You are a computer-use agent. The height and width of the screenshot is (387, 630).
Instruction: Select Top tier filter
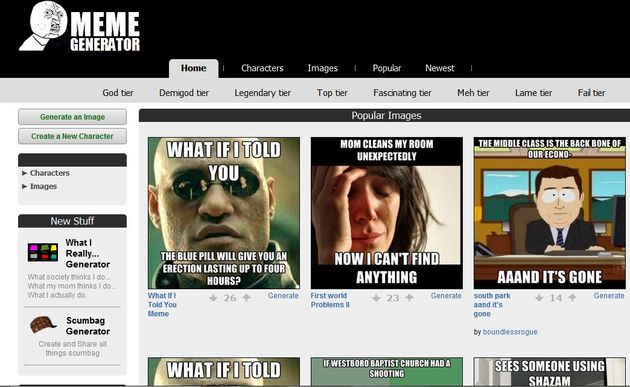coord(332,93)
